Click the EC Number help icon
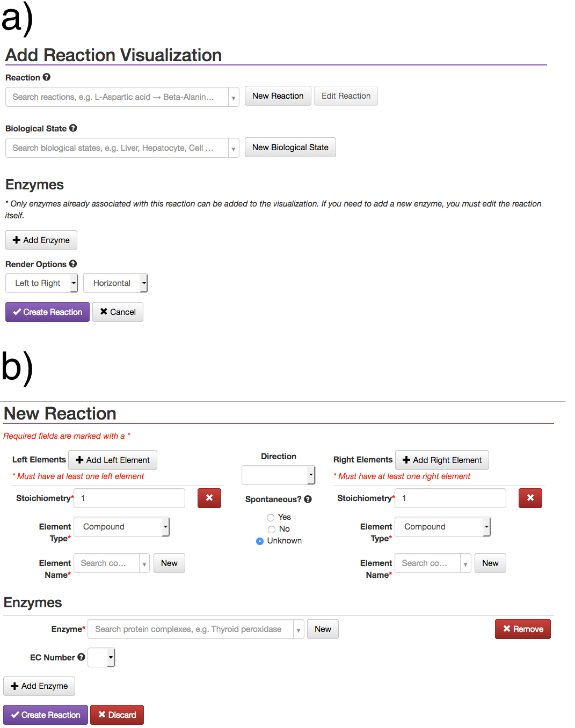 tap(81, 657)
